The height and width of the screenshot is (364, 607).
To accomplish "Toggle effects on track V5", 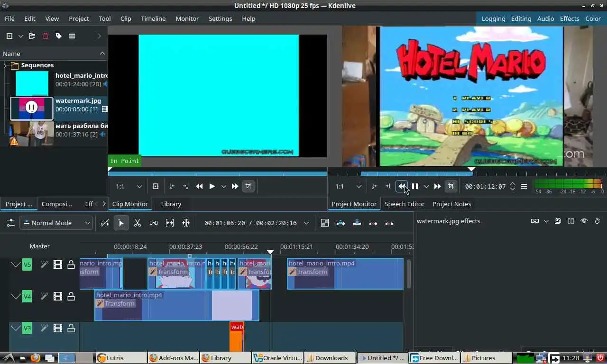I will click(x=44, y=264).
